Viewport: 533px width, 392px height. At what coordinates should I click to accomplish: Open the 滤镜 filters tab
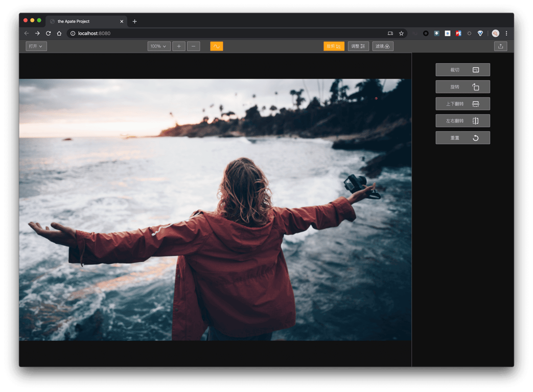[x=383, y=46]
